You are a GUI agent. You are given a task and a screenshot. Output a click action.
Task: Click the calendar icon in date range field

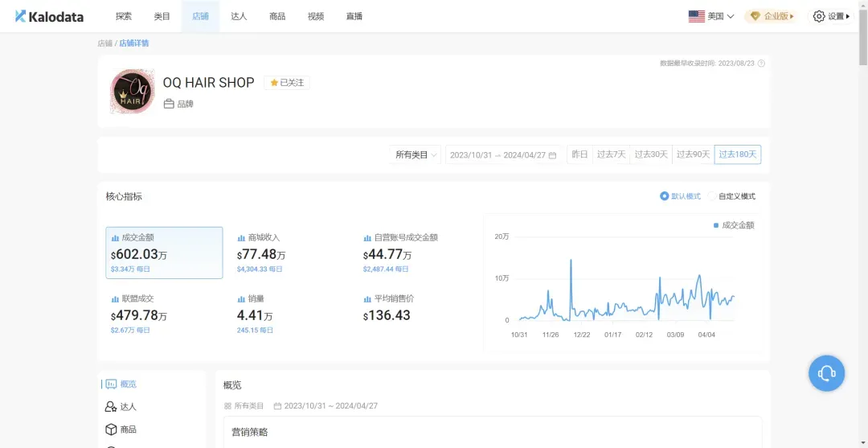pyautogui.click(x=552, y=155)
